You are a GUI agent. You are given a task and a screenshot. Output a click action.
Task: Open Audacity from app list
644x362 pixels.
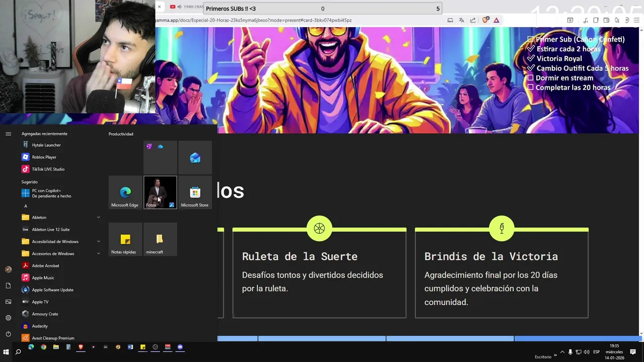click(x=60, y=326)
